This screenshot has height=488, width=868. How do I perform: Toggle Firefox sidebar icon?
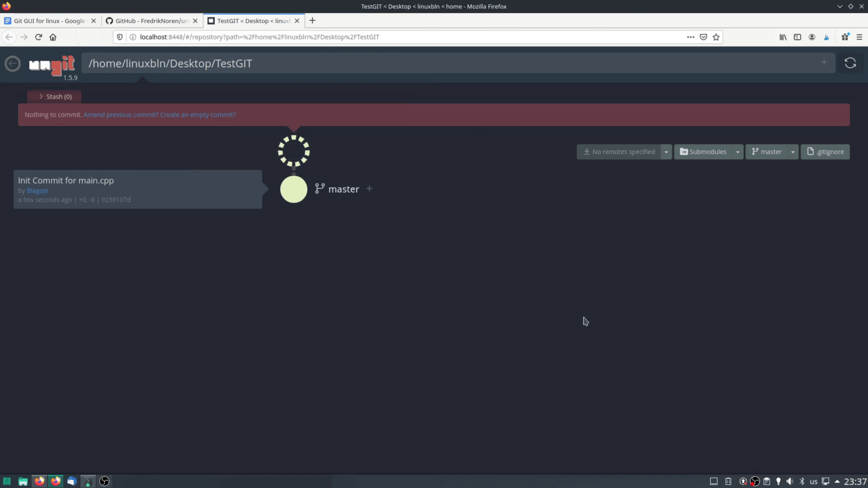tap(797, 37)
